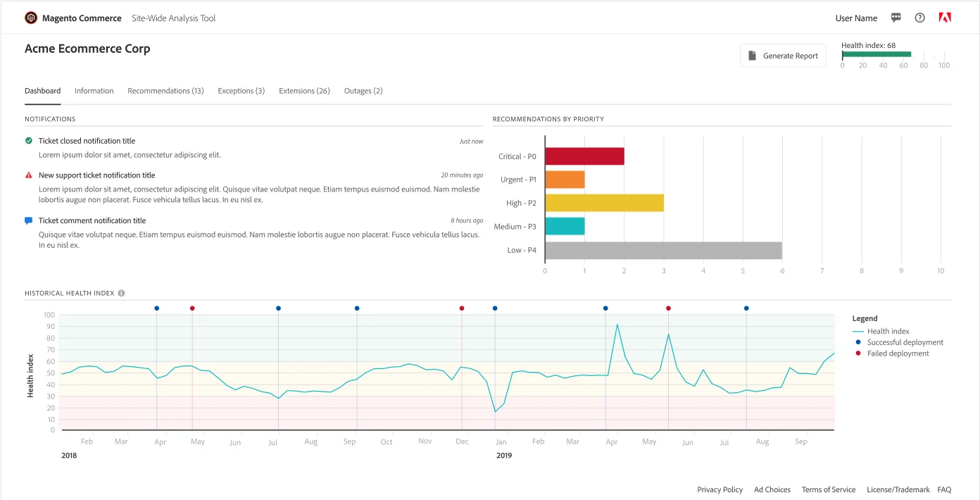
Task: Click the red alert triangle on the support ticket notification
Action: click(x=27, y=175)
